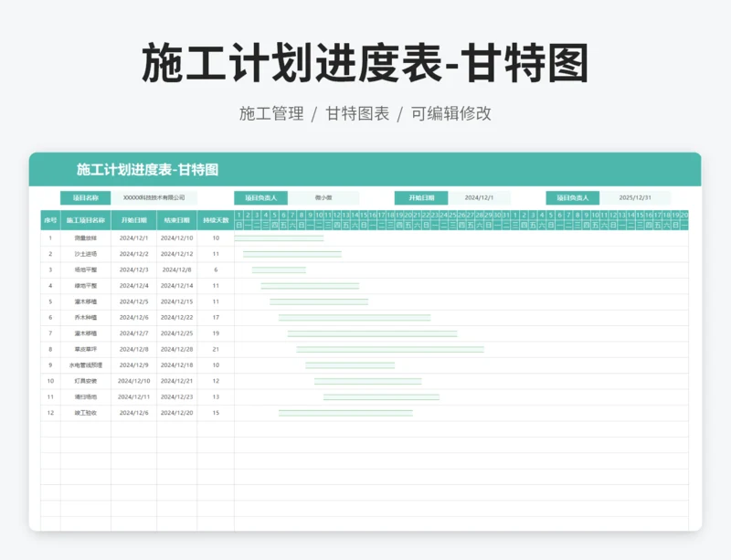The image size is (731, 560).
Task: Select the 绿地平整 task name cell
Action: [x=86, y=286]
